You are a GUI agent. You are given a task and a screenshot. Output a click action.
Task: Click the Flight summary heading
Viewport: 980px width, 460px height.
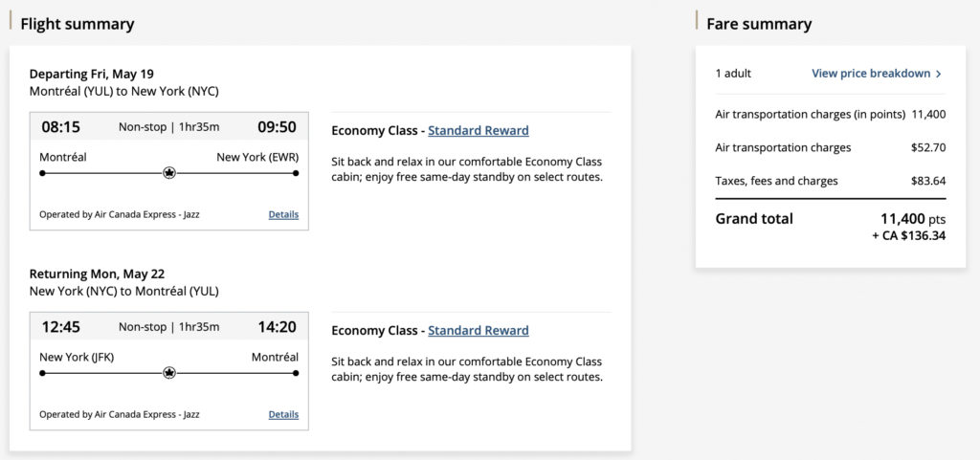click(x=78, y=24)
